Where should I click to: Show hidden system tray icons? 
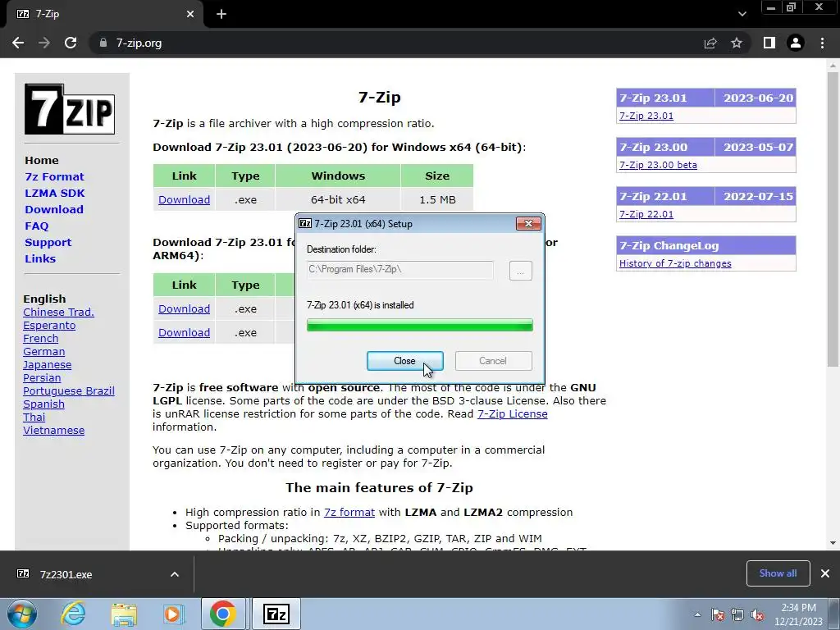pos(697,614)
